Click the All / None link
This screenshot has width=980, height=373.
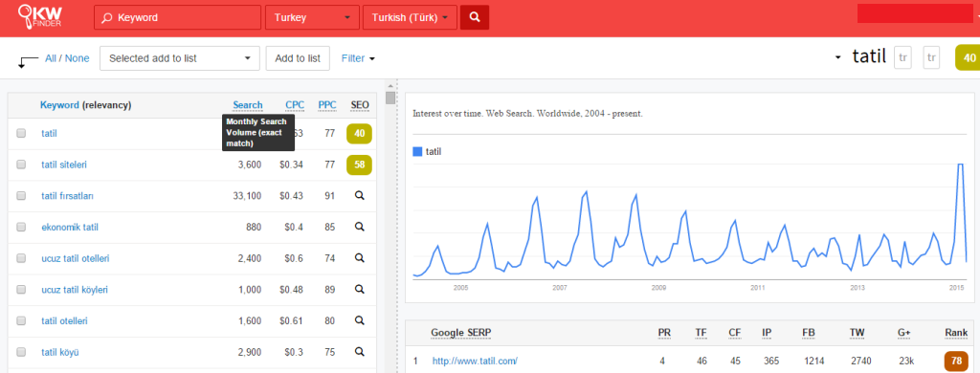(x=67, y=58)
